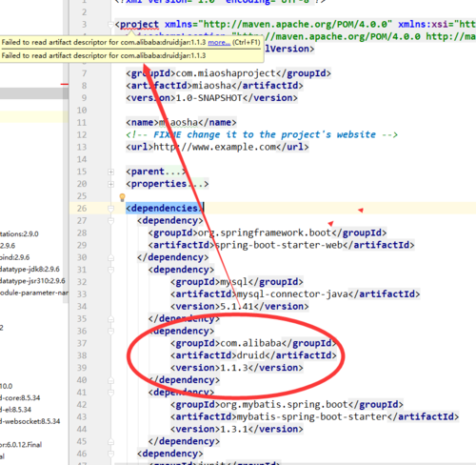The image size is (476, 465).
Task: Click the folded '<parent...>' placeholder text
Action: pyautogui.click(x=156, y=172)
